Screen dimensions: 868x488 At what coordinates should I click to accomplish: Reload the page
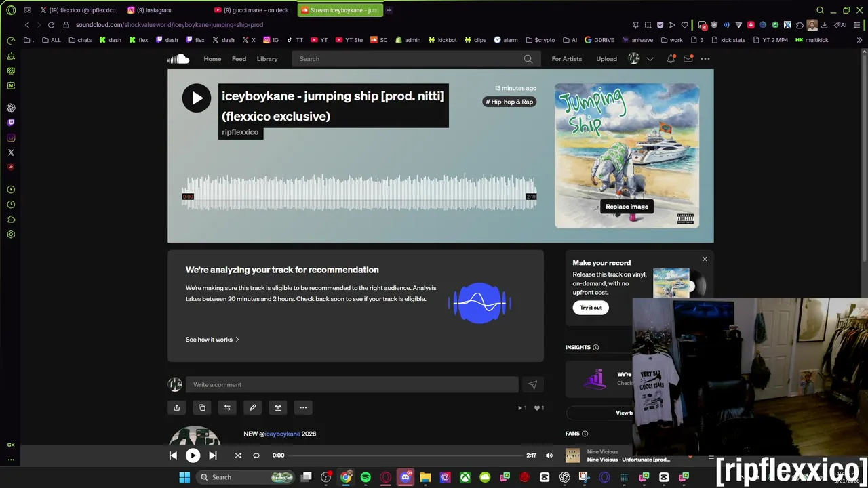point(51,25)
